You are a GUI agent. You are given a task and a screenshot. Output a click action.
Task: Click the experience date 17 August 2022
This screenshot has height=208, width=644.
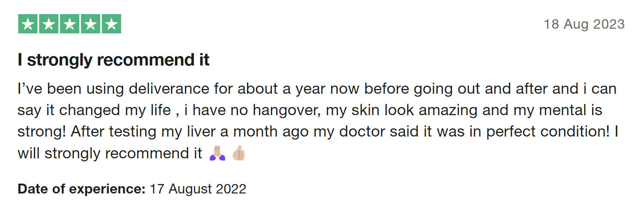(x=198, y=189)
